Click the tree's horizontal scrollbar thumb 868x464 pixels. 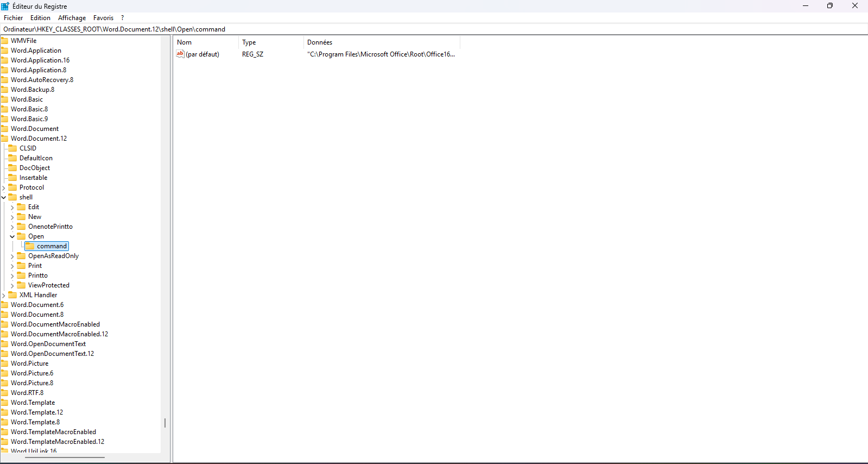pyautogui.click(x=65, y=457)
